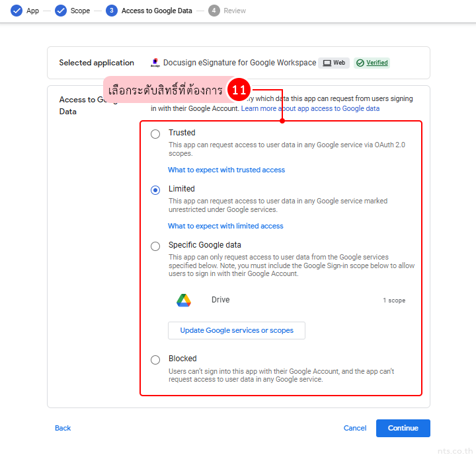Viewport: 476px width, 457px height.
Task: Click the Scope step checkmark icon
Action: tap(61, 11)
